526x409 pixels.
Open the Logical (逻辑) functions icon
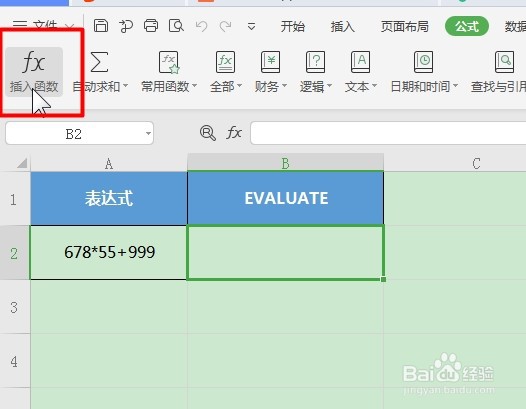pyautogui.click(x=315, y=62)
